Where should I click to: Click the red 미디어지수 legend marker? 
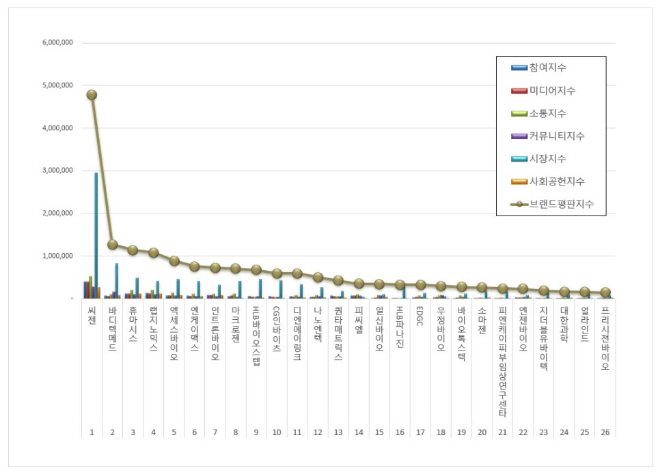pyautogui.click(x=519, y=90)
